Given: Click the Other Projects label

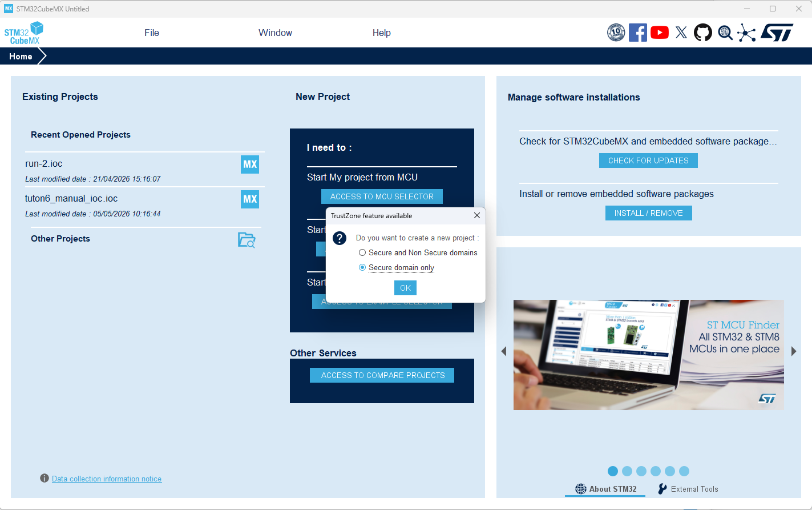Looking at the screenshot, I should (60, 239).
